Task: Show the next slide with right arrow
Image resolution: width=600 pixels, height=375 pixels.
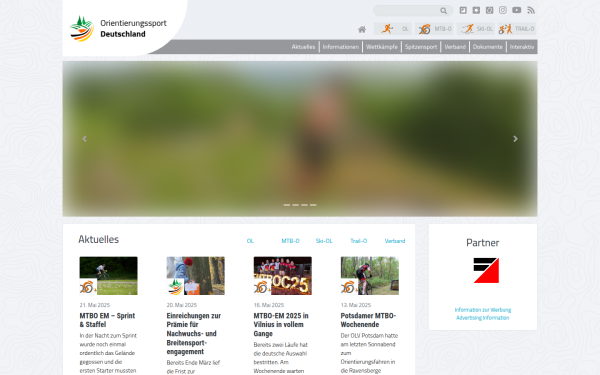Action: click(x=515, y=139)
